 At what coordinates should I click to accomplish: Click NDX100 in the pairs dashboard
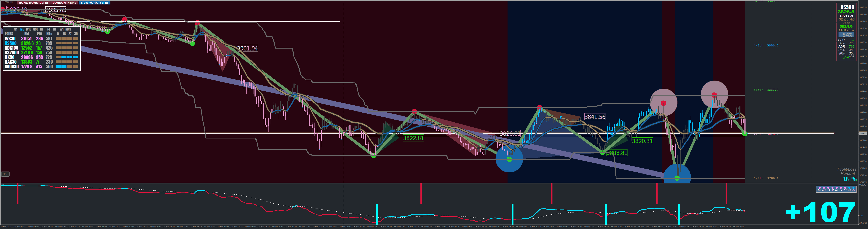11,48
